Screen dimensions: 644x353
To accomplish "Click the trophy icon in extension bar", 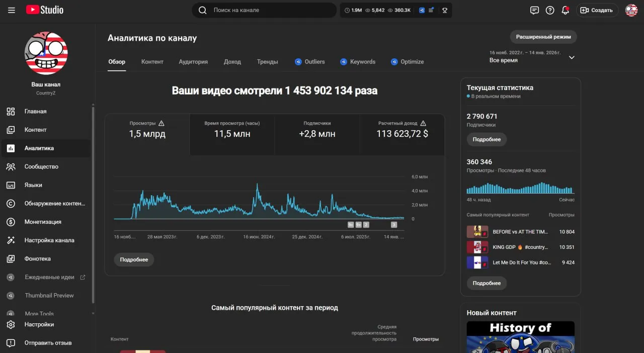I will pyautogui.click(x=445, y=10).
